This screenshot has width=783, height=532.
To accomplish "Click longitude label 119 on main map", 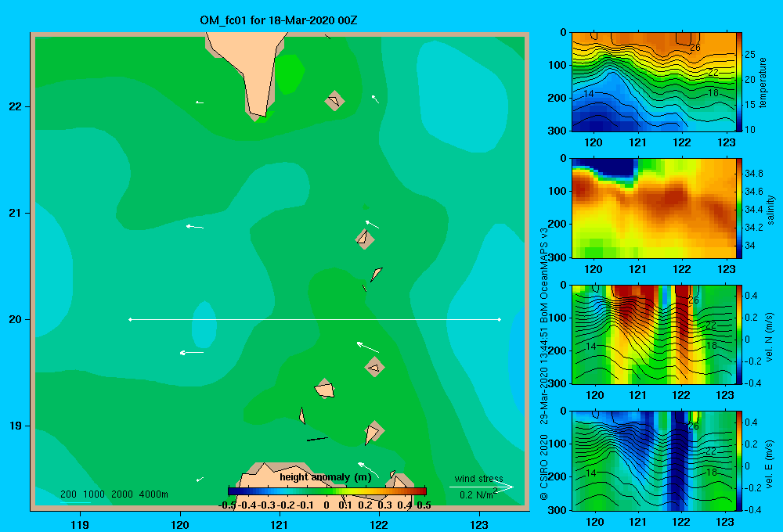I will click(x=81, y=524).
